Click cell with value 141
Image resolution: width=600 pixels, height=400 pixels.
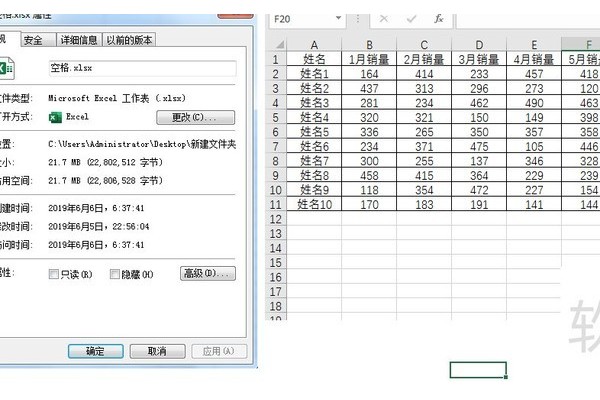click(534, 204)
